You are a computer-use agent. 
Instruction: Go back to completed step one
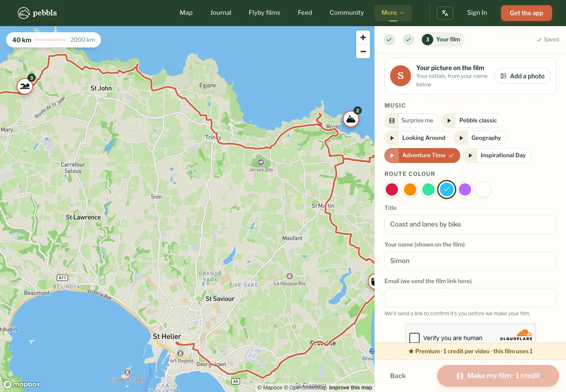click(x=389, y=40)
